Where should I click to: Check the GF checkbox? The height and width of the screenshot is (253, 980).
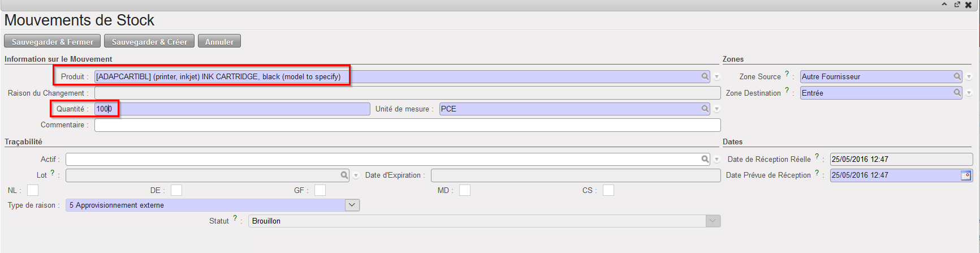pos(320,190)
